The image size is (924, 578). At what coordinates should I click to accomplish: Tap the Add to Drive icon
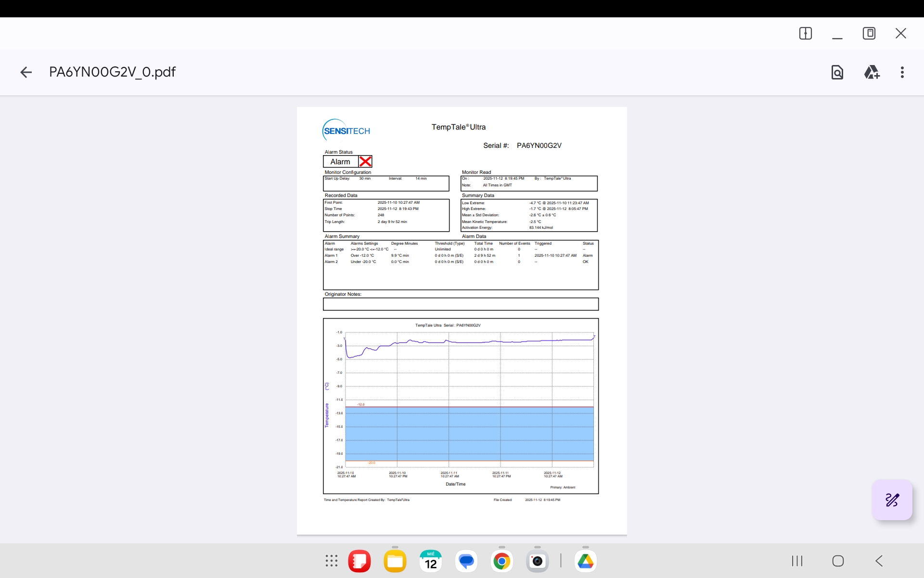click(x=872, y=72)
